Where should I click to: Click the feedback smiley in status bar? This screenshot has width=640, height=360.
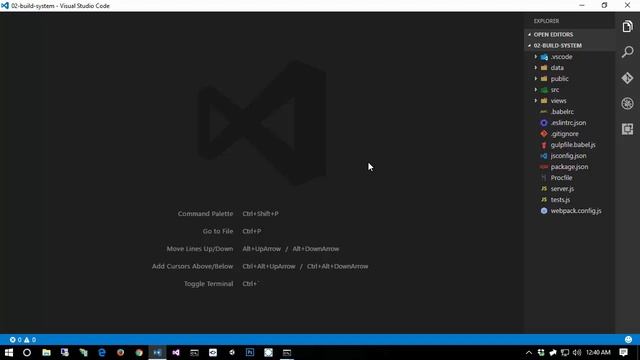click(628, 340)
